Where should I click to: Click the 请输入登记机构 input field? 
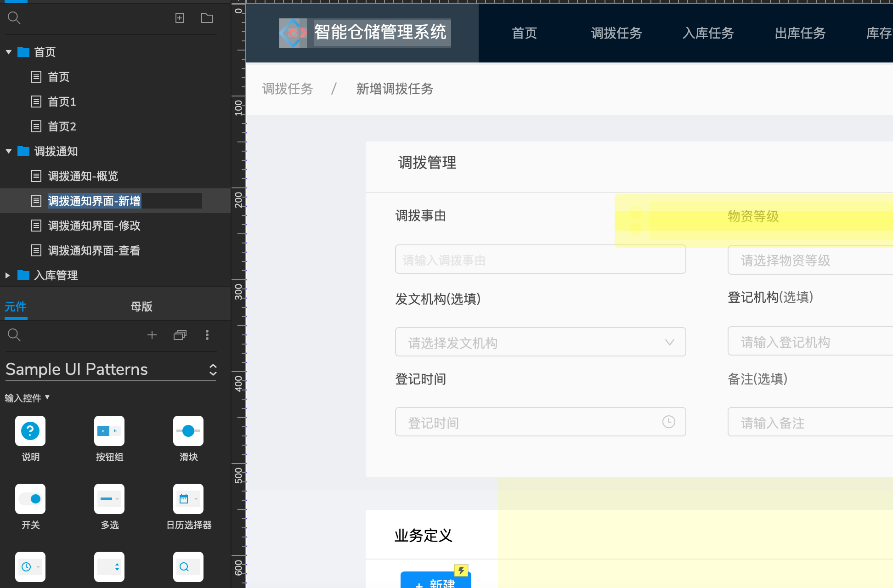[810, 341]
